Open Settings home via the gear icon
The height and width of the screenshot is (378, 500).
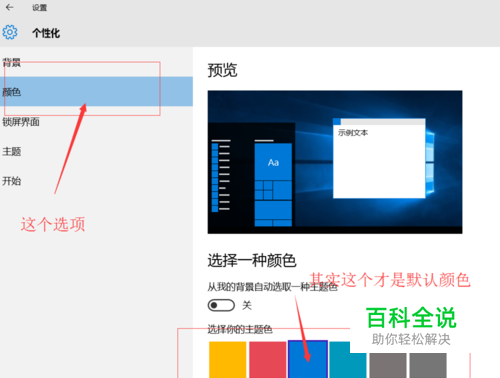click(x=10, y=32)
